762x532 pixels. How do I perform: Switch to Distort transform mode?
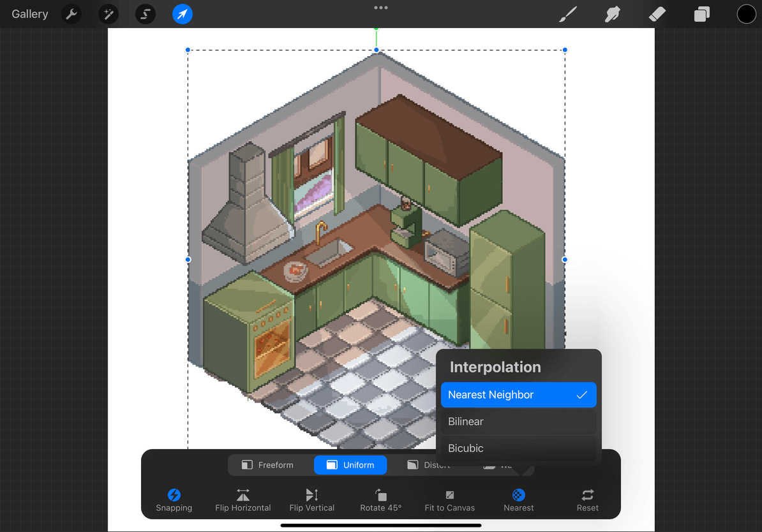click(x=429, y=464)
